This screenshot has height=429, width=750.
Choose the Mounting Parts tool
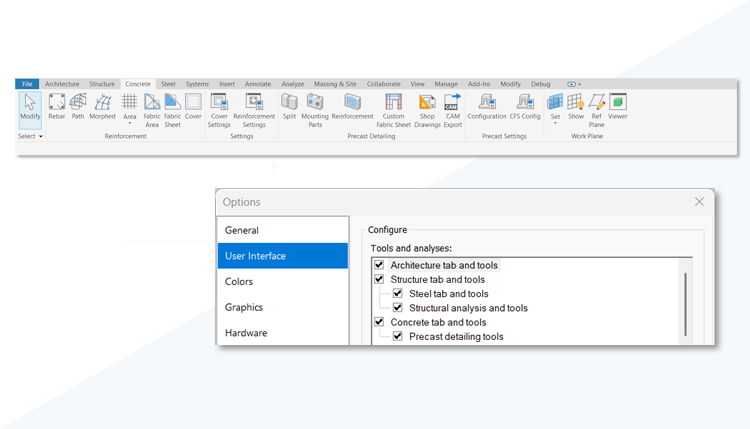pos(315,110)
